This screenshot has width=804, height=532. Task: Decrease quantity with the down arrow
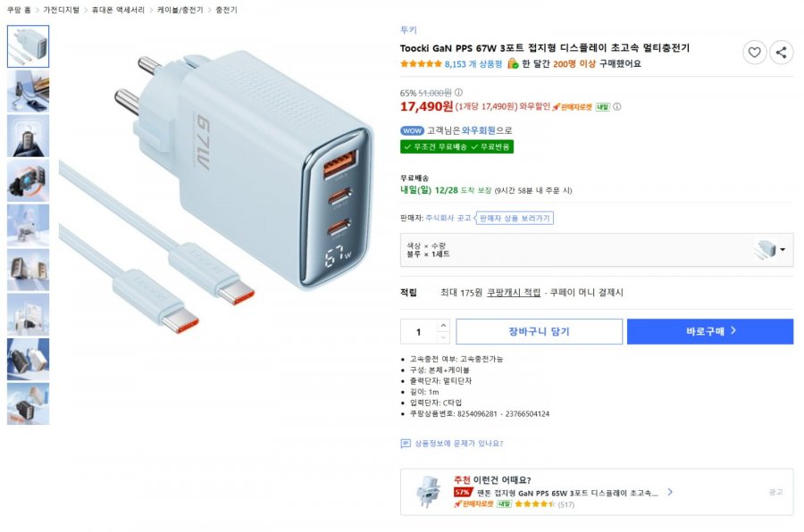coord(443,337)
